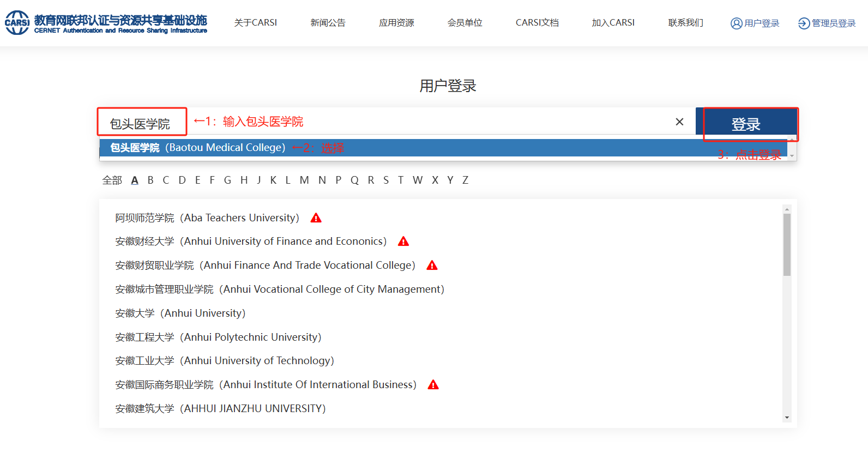
Task: Open CARSI文档 menu
Action: (538, 23)
